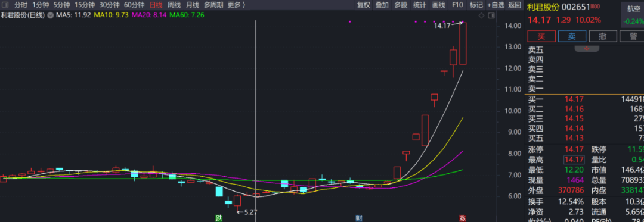Viewport: 644px width, 222px height.
Task: Click the red 跌 marker at chart bottom
Action: [219, 218]
